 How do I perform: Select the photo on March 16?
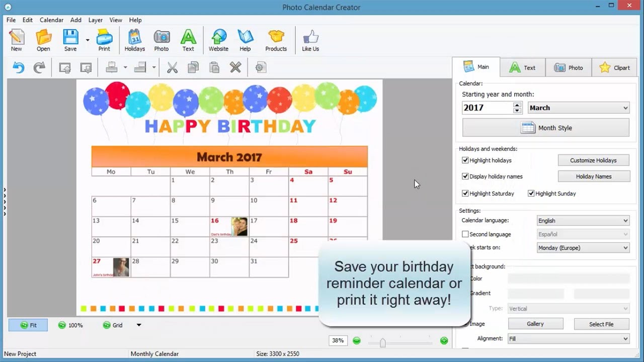[239, 227]
